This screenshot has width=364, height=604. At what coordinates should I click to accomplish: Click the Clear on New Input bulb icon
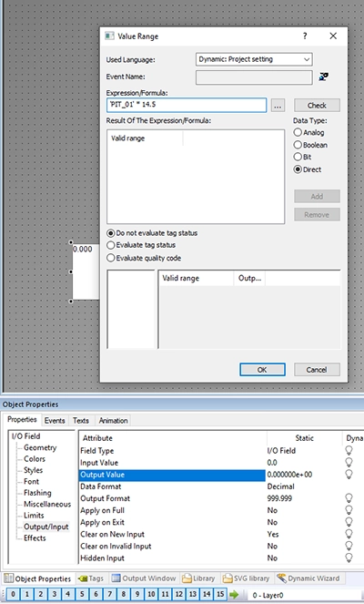[x=349, y=534]
